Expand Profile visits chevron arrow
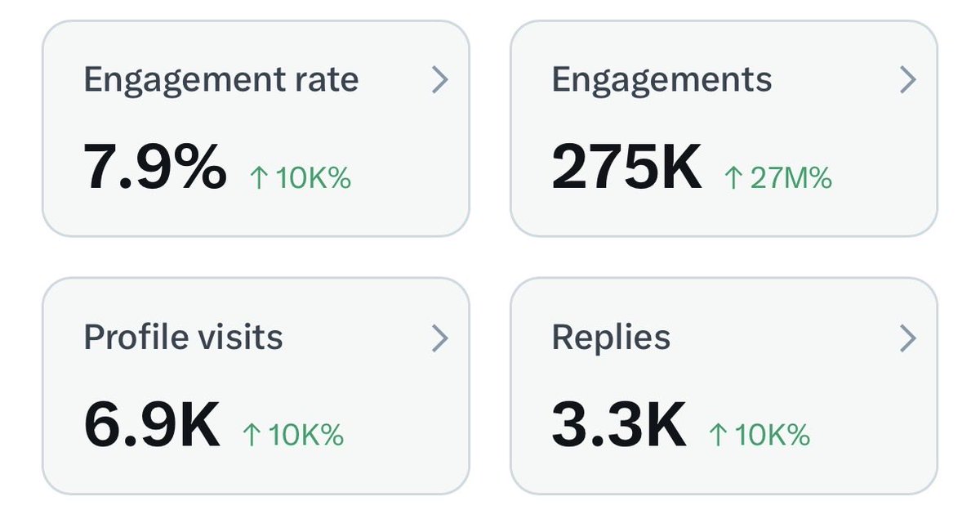This screenshot has height=519, width=980. coord(440,338)
